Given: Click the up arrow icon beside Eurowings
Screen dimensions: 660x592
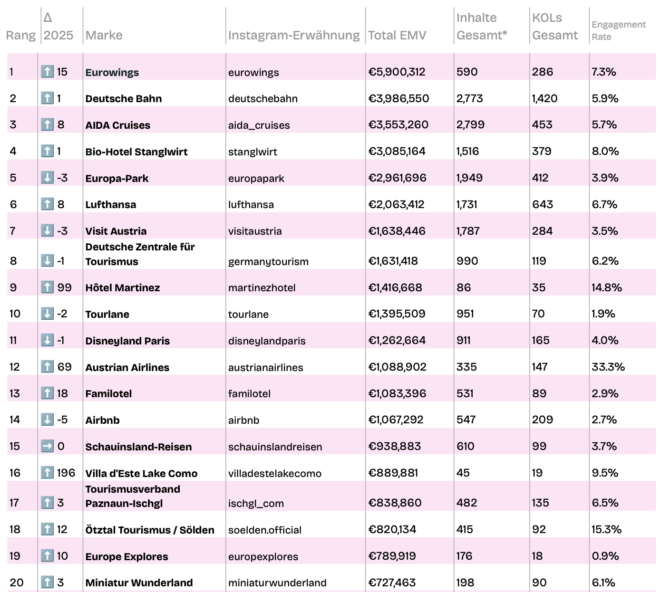Looking at the screenshot, I should tap(47, 72).
